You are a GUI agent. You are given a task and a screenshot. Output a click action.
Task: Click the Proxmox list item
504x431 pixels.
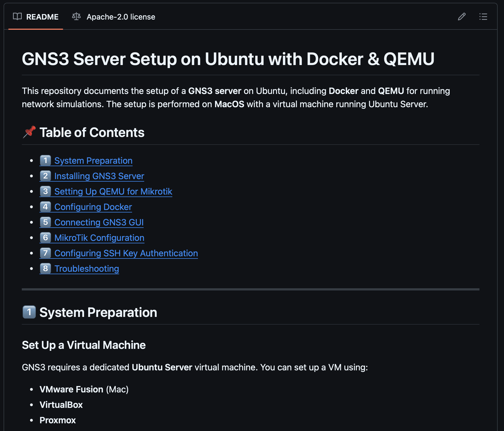pos(58,420)
